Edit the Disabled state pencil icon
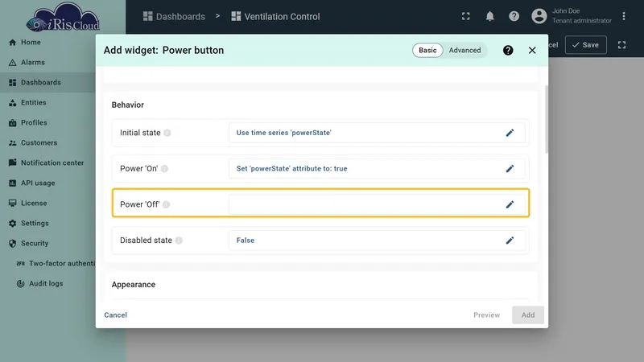This screenshot has height=362, width=644. (x=510, y=240)
